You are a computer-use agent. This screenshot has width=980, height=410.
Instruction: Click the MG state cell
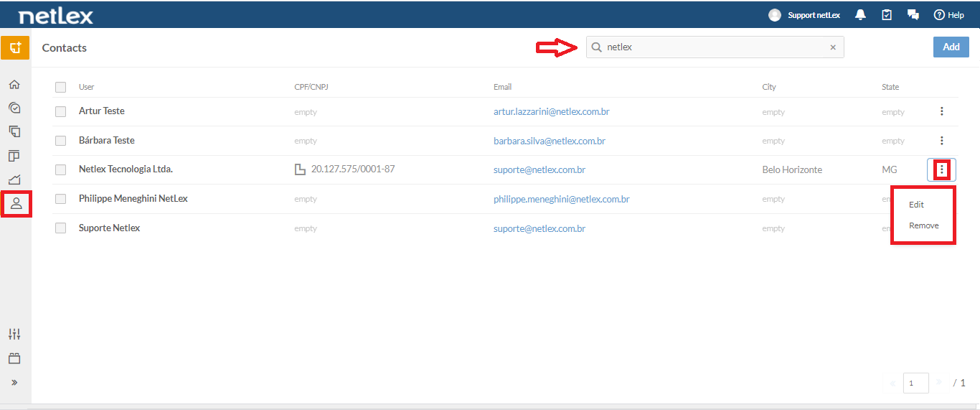[890, 170]
